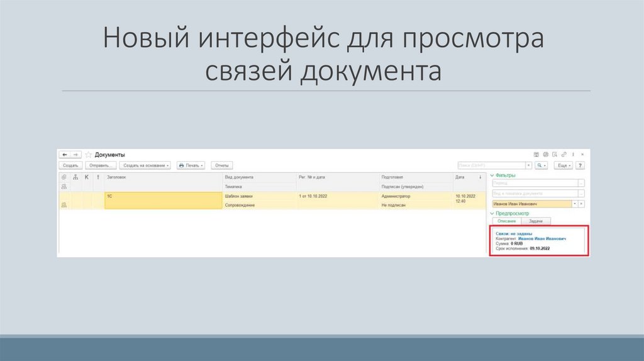Open the Еще menu
This screenshot has width=644, height=361.
563,165
